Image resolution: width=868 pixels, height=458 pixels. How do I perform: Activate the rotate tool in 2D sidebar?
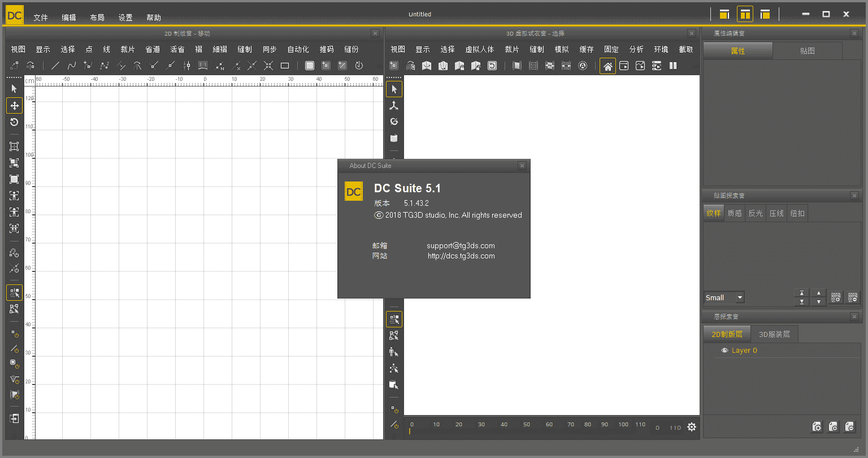14,122
